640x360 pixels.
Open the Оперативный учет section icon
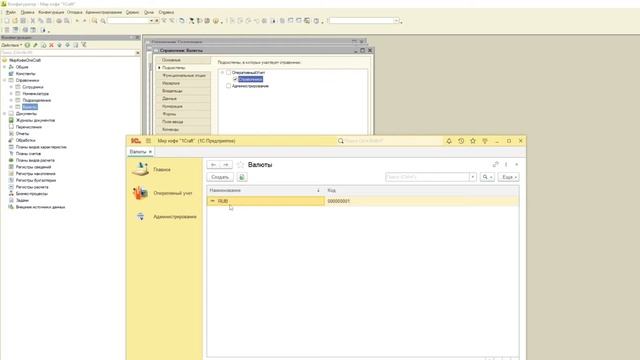[x=140, y=193]
